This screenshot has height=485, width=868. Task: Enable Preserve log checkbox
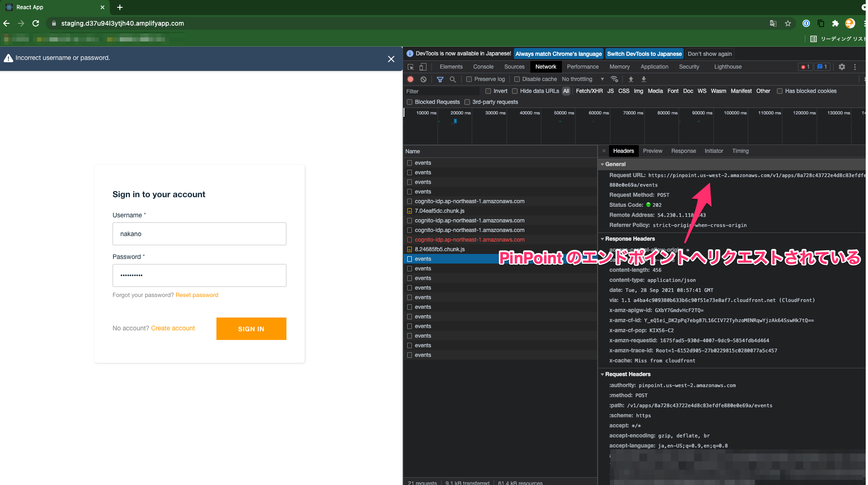[x=469, y=79]
